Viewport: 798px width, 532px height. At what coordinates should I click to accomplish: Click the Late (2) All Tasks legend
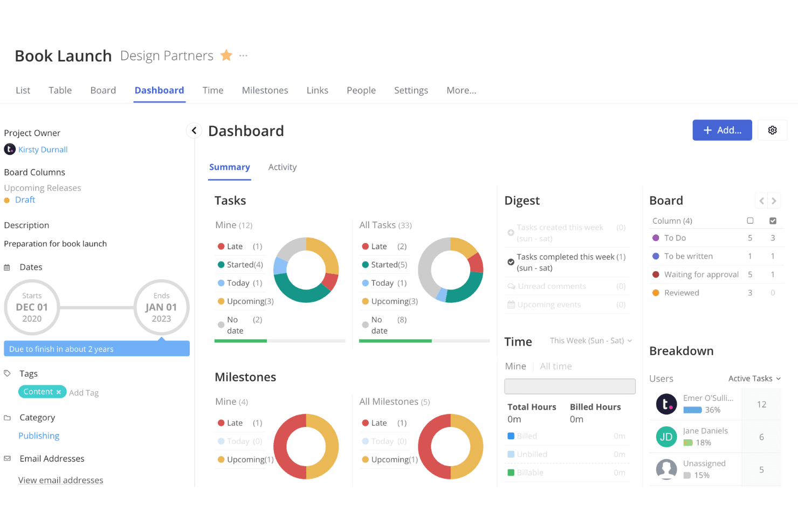pos(384,246)
